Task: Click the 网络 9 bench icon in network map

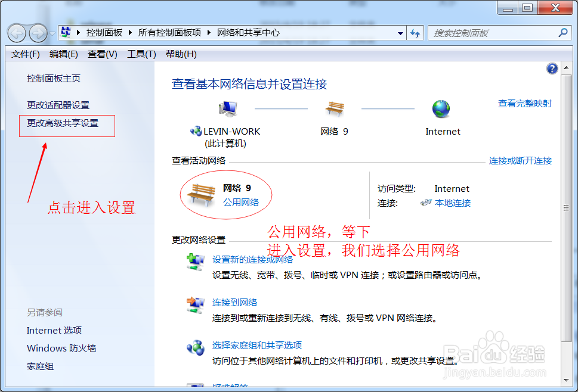Action: [335, 109]
